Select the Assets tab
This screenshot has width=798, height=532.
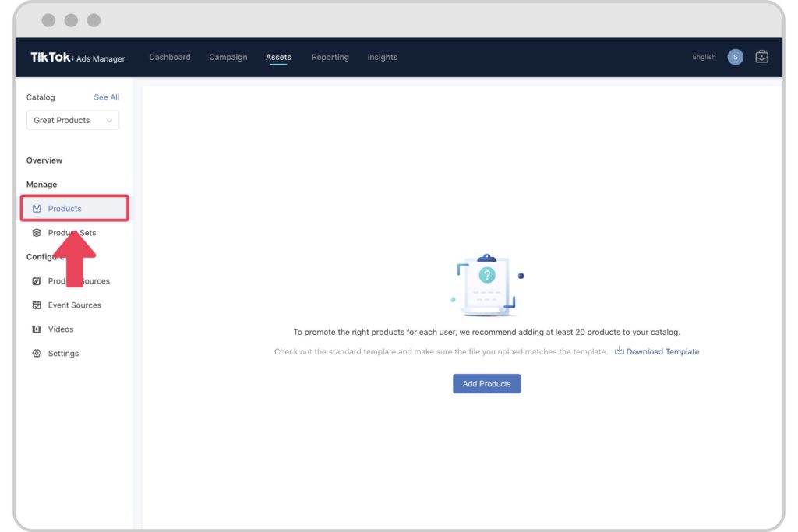coord(278,57)
